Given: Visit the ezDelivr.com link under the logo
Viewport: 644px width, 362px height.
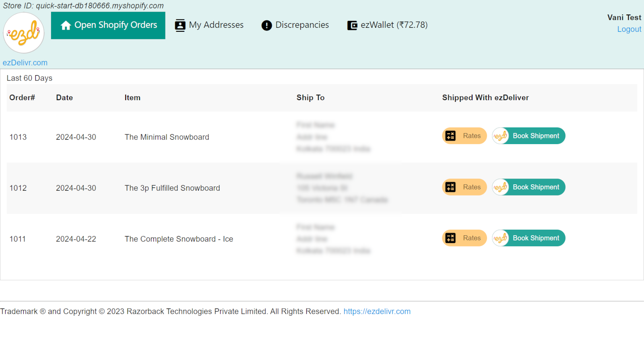Looking at the screenshot, I should (x=25, y=63).
